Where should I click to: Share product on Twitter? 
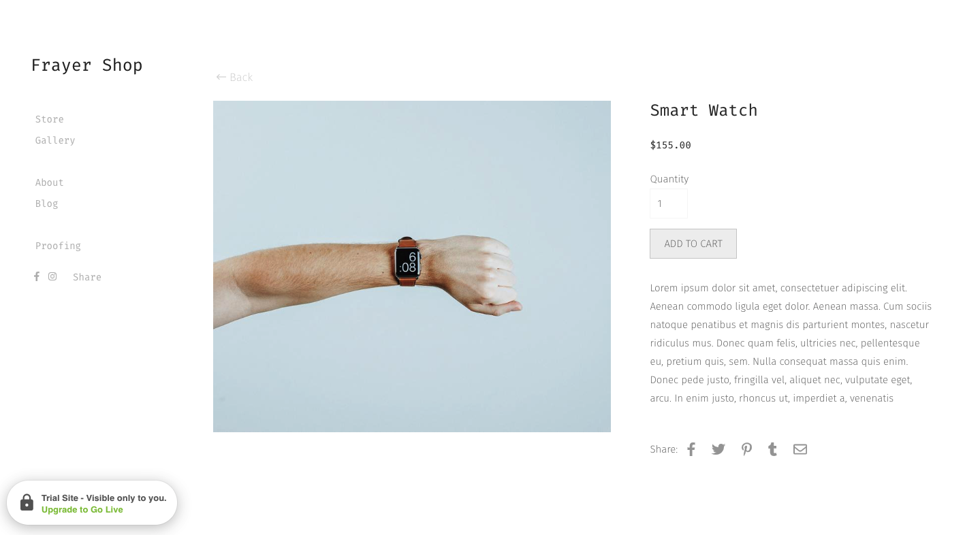[718, 449]
